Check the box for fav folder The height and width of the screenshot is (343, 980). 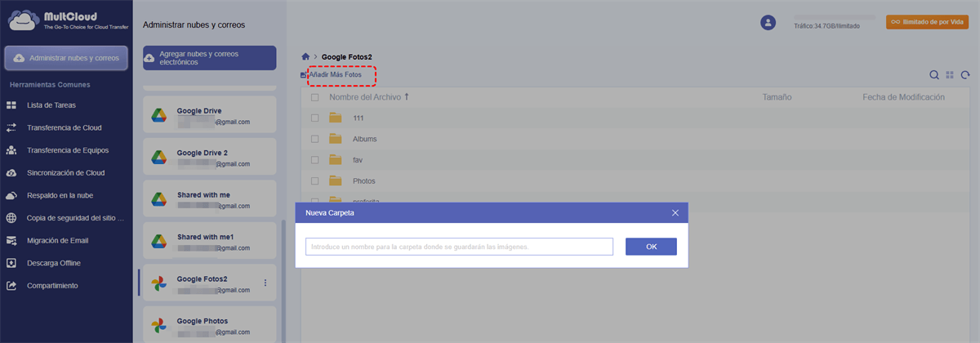[x=314, y=160]
